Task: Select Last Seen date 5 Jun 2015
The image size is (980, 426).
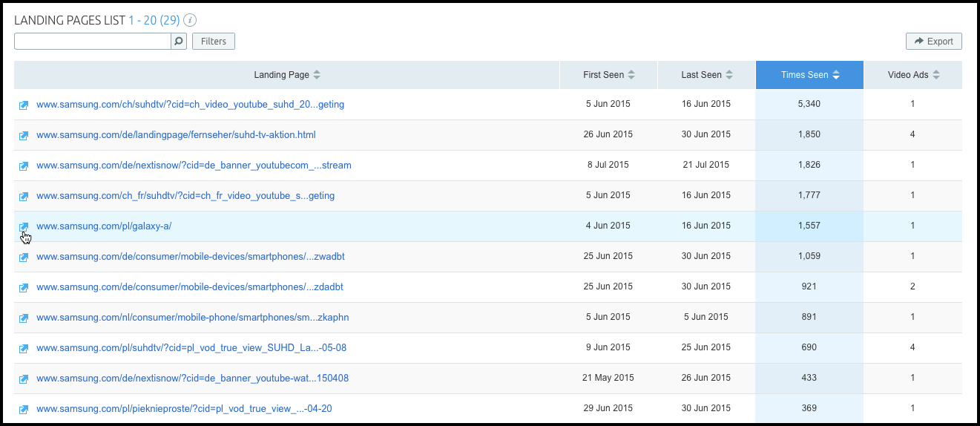Action: click(706, 317)
